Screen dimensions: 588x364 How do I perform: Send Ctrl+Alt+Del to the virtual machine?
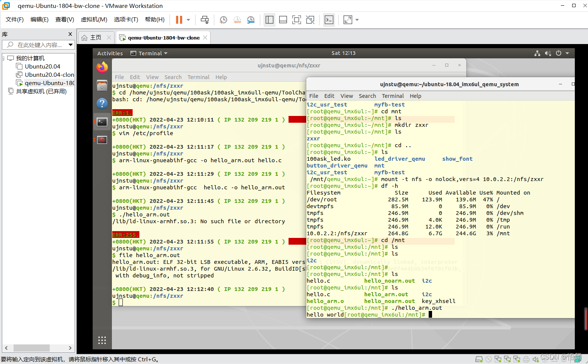205,20
